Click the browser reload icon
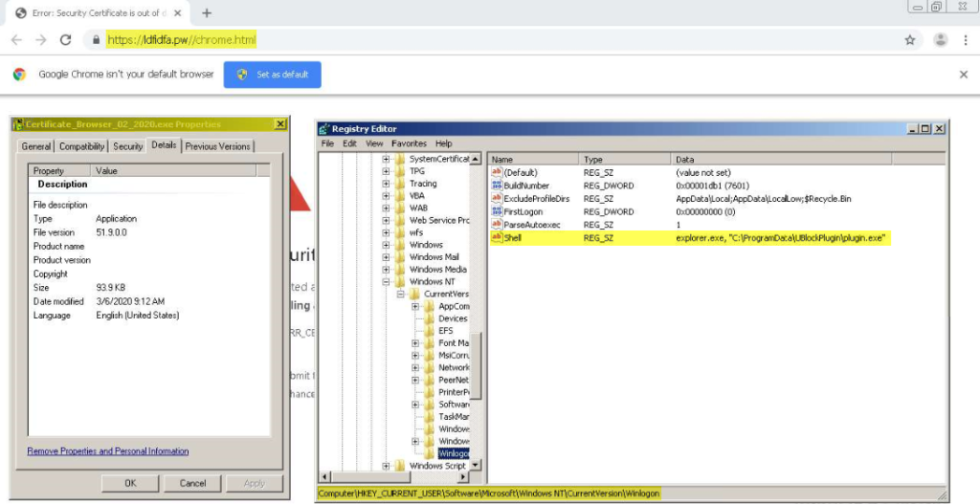 click(65, 40)
